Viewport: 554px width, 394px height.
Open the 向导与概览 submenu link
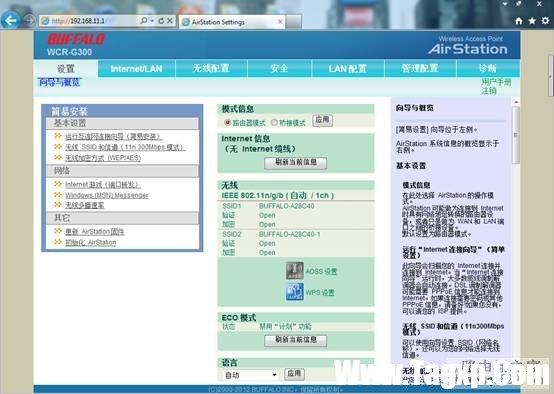[x=59, y=83]
